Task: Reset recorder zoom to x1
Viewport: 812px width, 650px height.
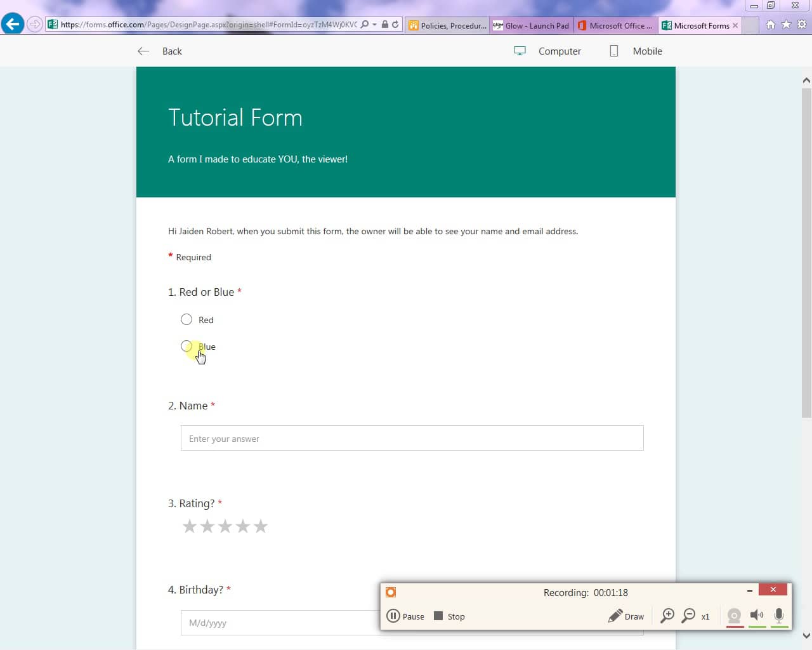Action: click(705, 616)
